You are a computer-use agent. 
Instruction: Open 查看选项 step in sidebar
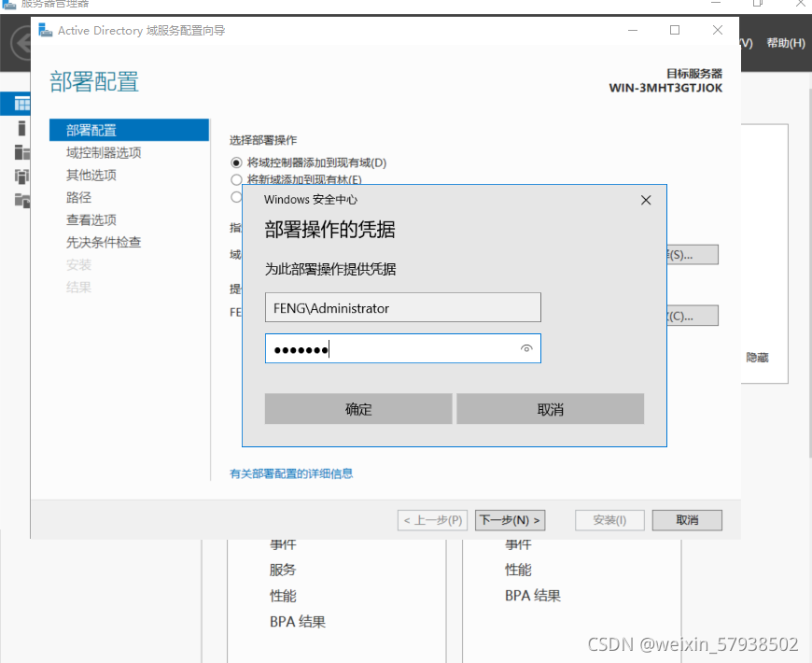[x=91, y=220]
